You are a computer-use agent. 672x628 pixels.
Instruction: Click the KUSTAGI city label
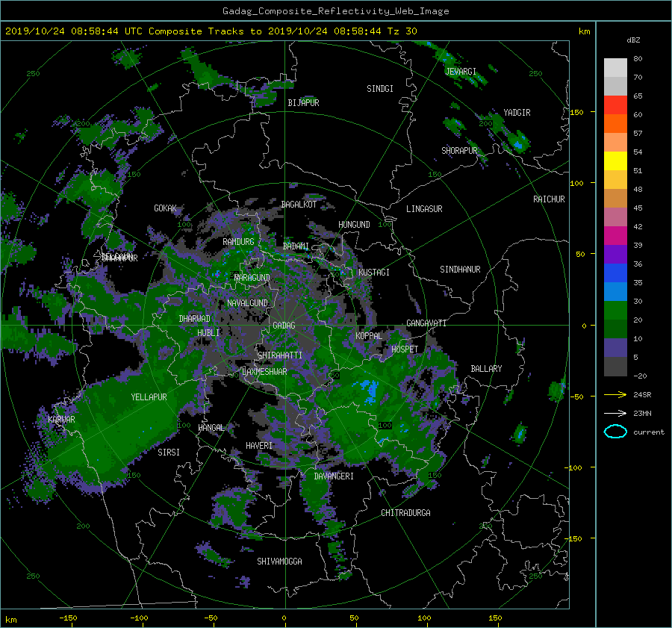[x=374, y=273]
